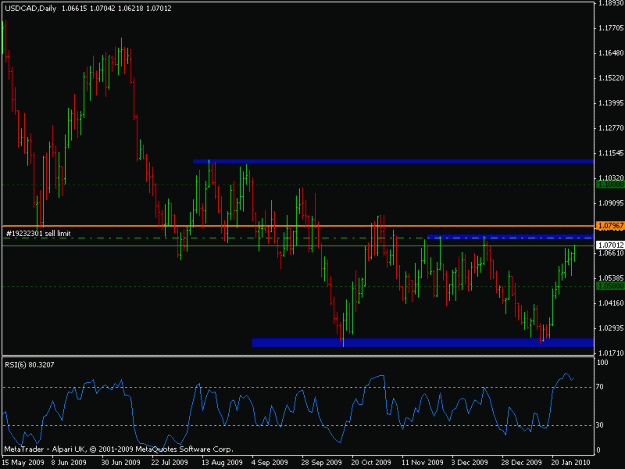Click the 1.01710 price scale value

[x=611, y=353]
